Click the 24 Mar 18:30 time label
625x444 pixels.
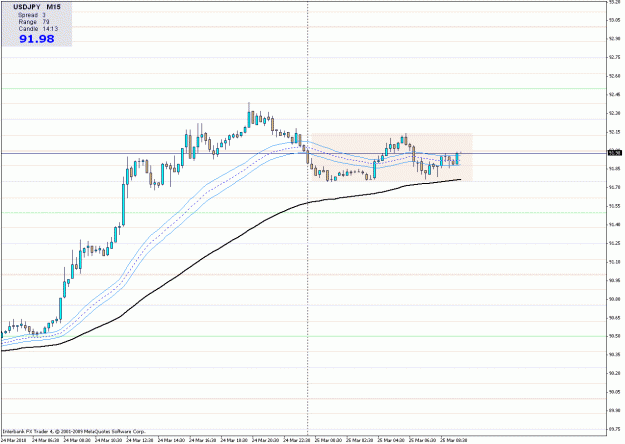[234, 440]
